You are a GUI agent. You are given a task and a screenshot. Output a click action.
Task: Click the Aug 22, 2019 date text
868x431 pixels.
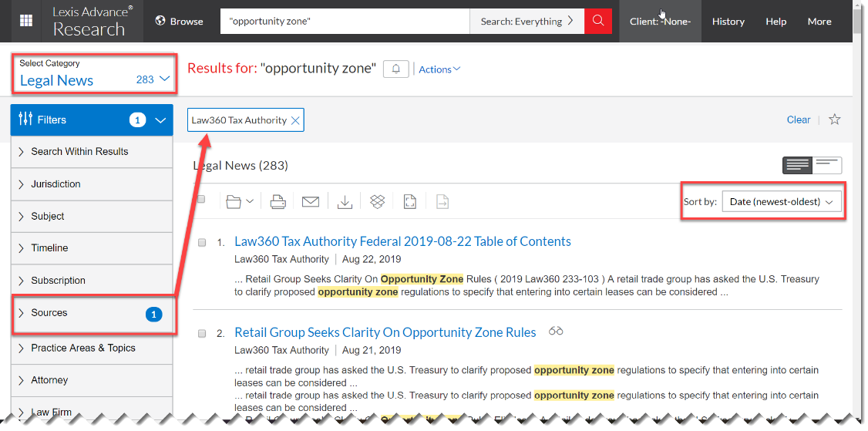tap(372, 259)
